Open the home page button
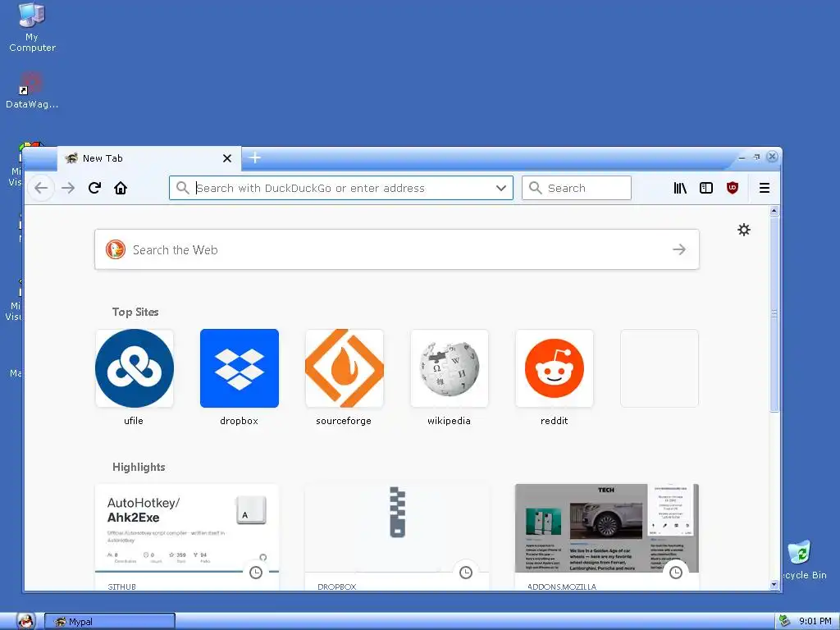Viewport: 840px width, 630px height. coord(121,188)
